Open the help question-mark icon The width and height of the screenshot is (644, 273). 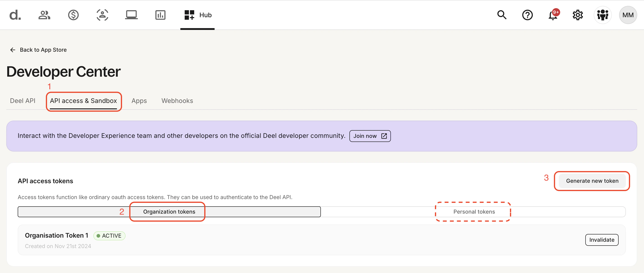[528, 15]
